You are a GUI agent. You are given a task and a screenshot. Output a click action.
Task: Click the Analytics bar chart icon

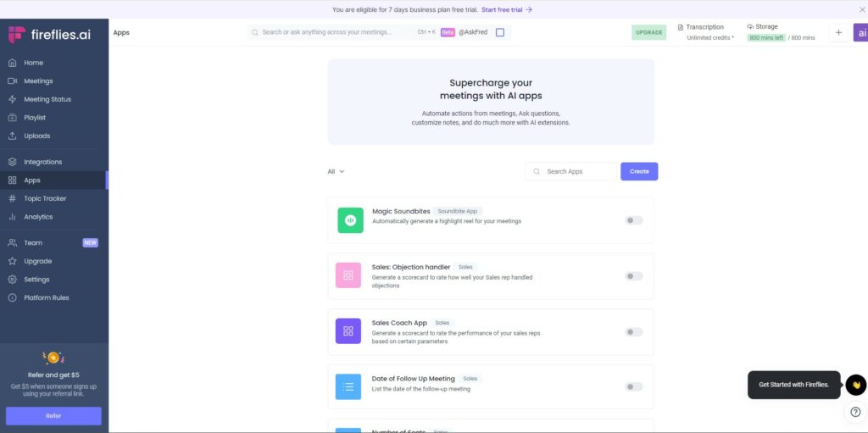click(12, 217)
